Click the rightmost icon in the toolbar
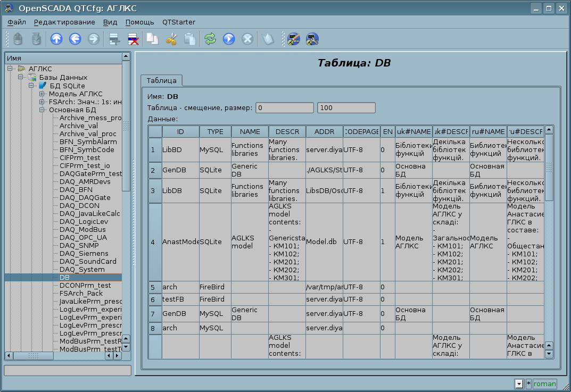The height and width of the screenshot is (392, 571). pos(312,39)
